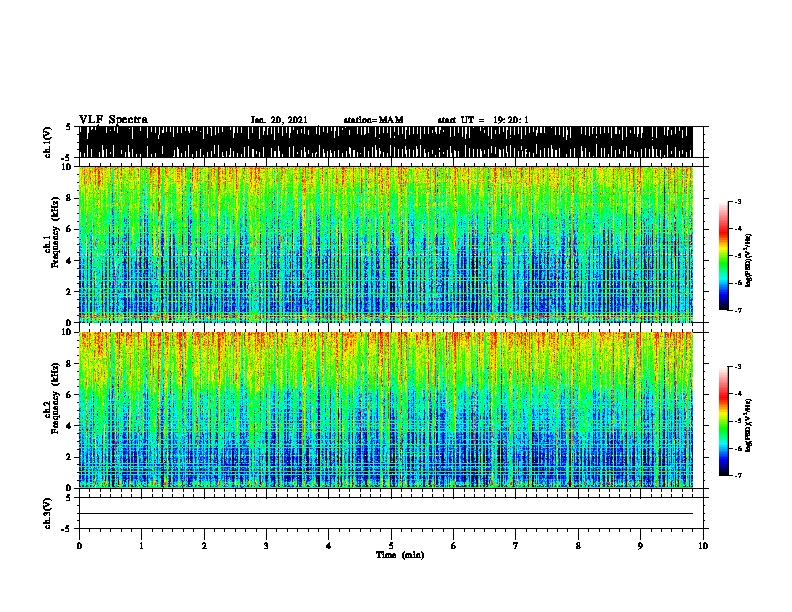Click the ch.2 spectrogram color scale bar

coord(724,421)
